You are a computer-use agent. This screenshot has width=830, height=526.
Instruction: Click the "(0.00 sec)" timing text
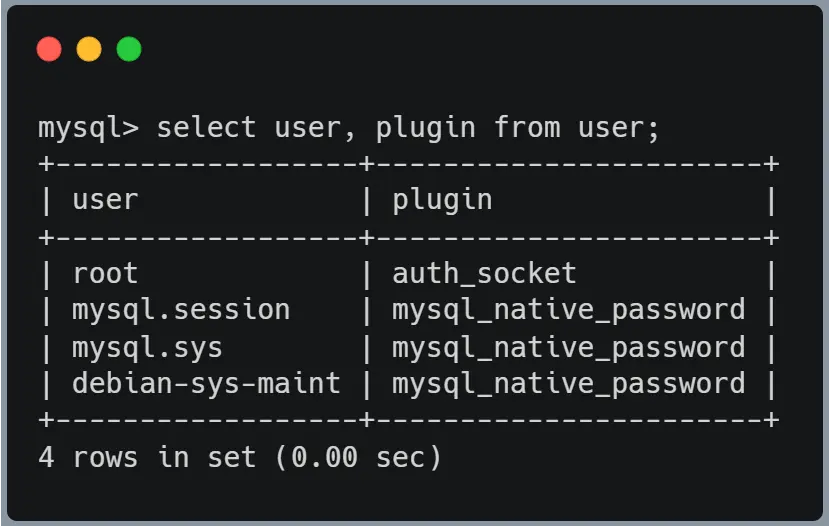point(358,457)
